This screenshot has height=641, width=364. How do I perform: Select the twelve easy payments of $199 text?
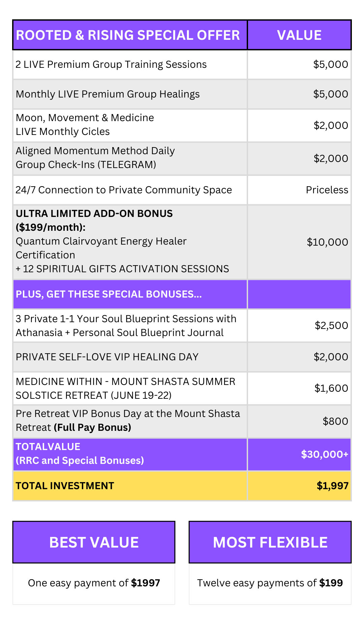tap(270, 583)
